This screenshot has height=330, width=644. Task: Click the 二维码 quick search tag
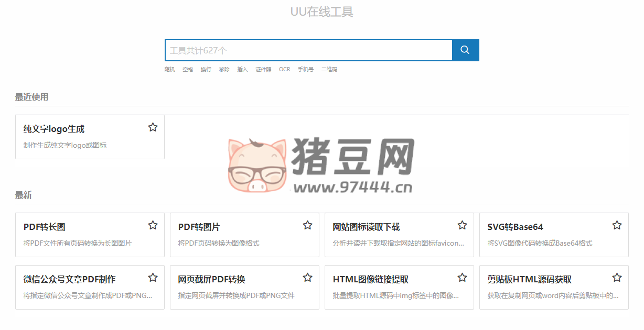pos(329,69)
